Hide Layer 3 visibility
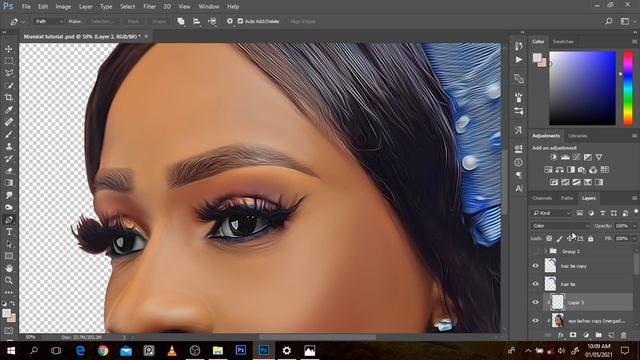 click(x=536, y=302)
